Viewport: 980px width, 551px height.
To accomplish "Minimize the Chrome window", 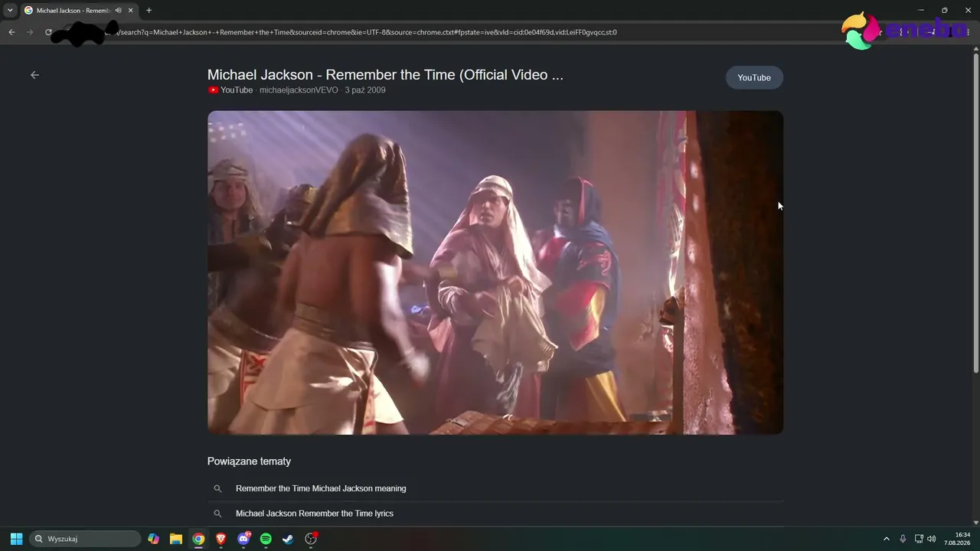I will click(921, 11).
